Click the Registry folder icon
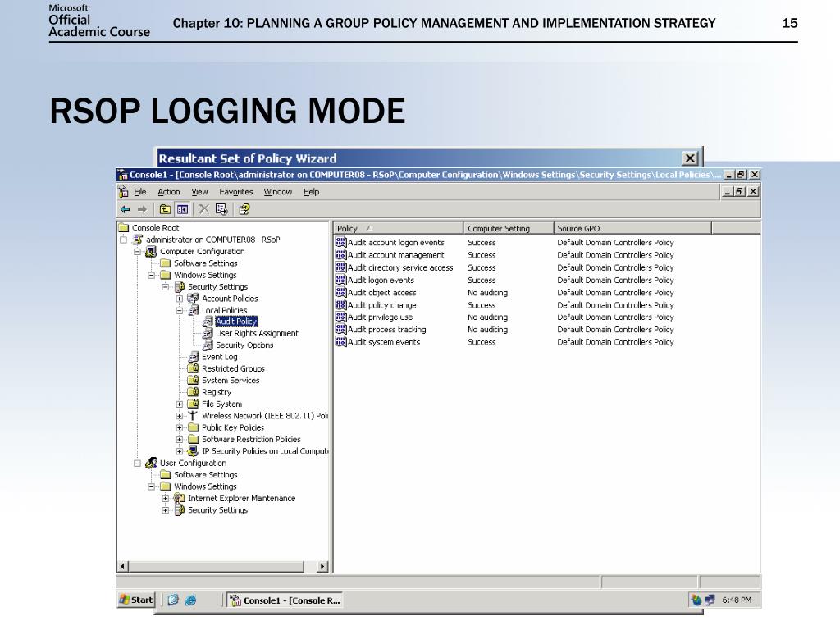This screenshot has height=630, width=840. pos(194,392)
